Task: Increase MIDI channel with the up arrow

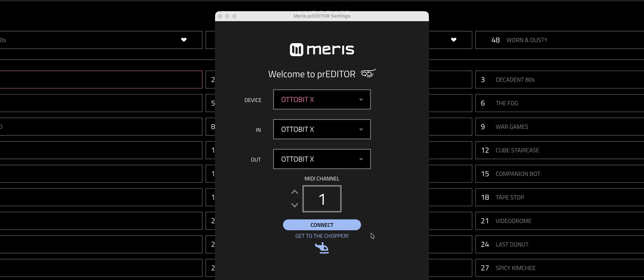Action: tap(294, 192)
